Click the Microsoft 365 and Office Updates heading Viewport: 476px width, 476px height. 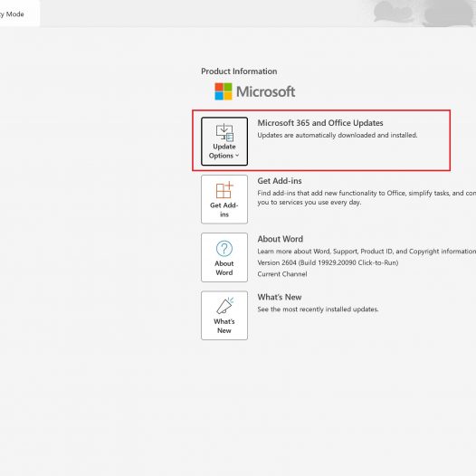320,123
